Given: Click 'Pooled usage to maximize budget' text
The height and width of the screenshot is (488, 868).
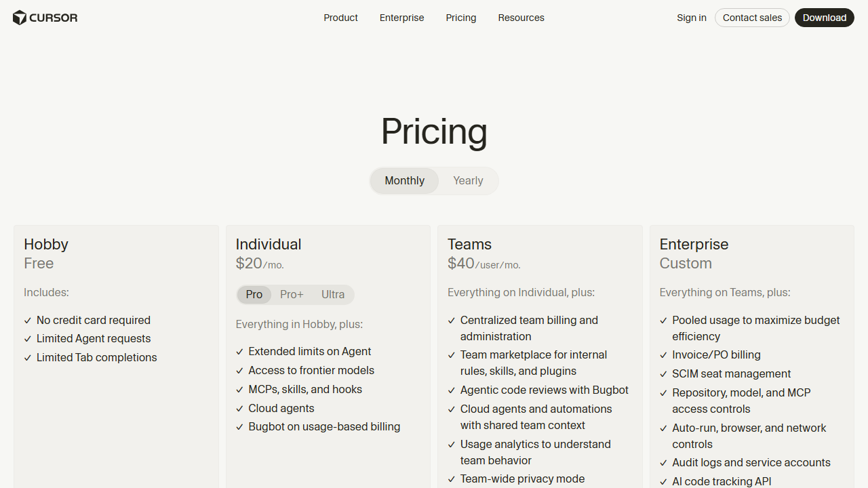Looking at the screenshot, I should (756, 320).
